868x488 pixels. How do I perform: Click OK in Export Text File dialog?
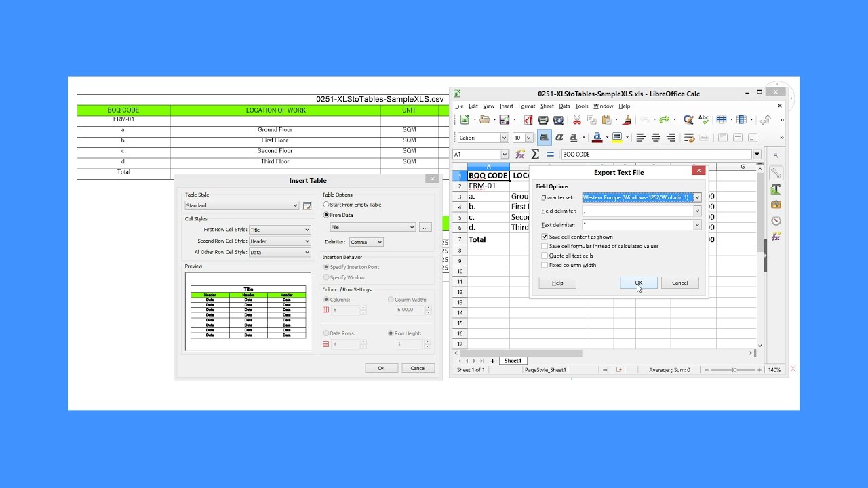[639, 283]
